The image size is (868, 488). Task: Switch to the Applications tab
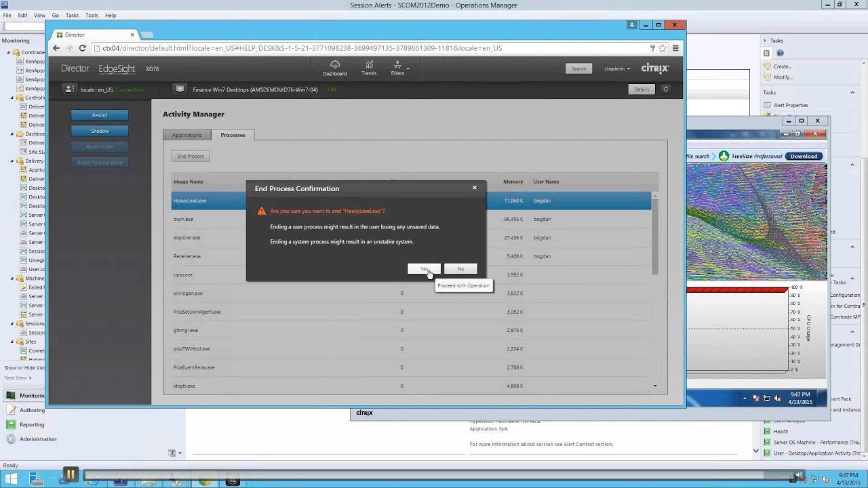[x=186, y=135]
